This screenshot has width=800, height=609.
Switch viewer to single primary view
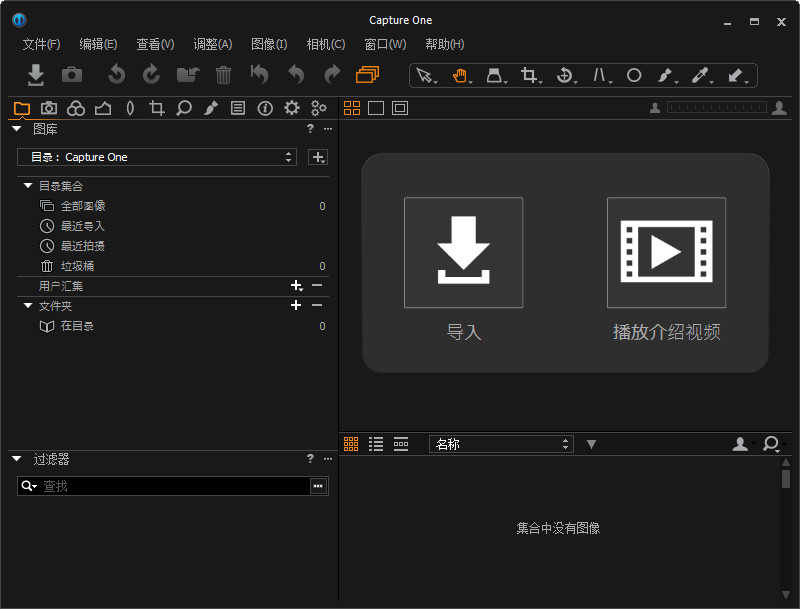376,108
